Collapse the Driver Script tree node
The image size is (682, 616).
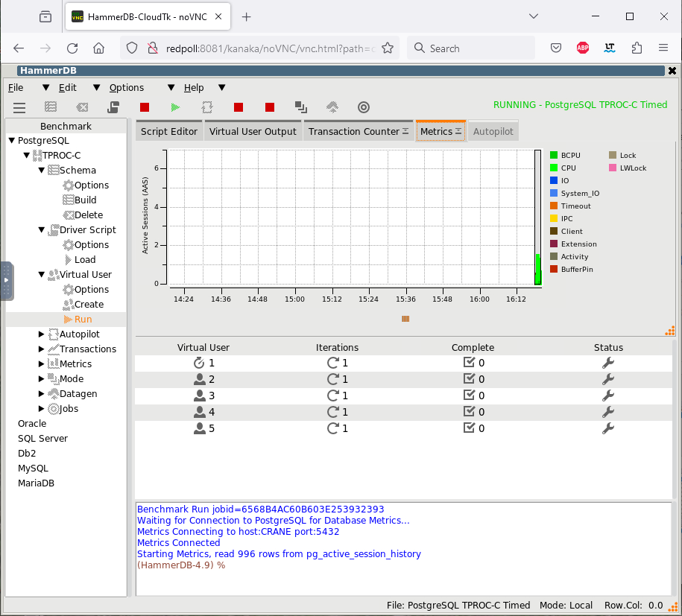41,229
